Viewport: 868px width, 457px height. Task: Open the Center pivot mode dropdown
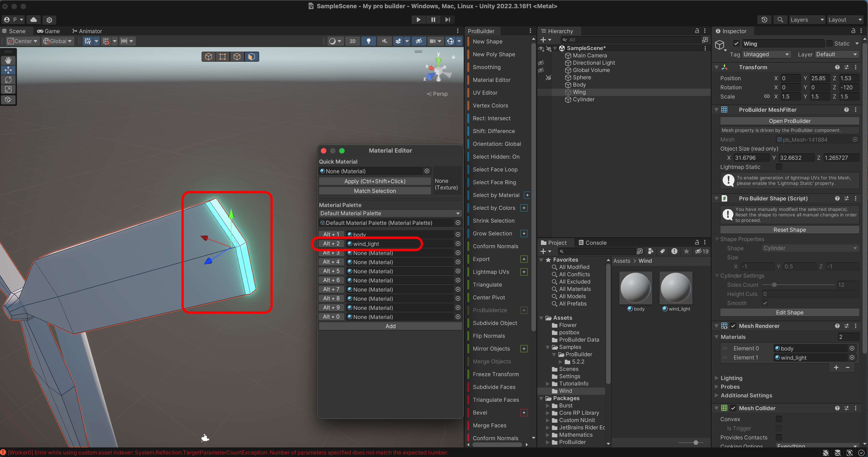[23, 41]
